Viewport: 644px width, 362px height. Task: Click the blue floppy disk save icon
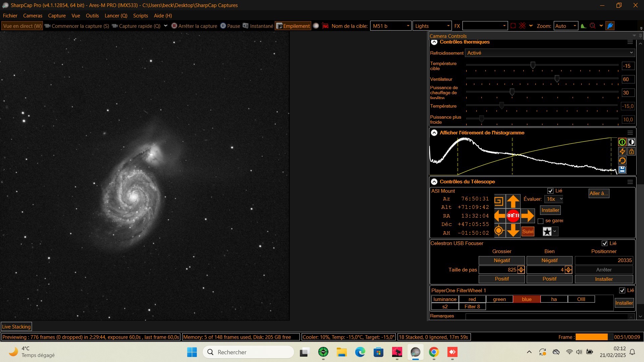pyautogui.click(x=622, y=170)
